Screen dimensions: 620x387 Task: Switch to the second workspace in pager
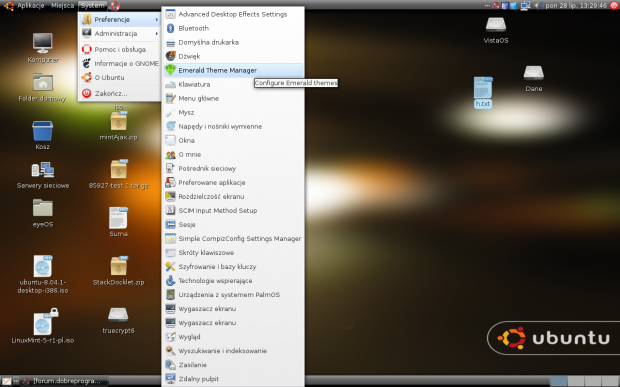tap(576, 381)
